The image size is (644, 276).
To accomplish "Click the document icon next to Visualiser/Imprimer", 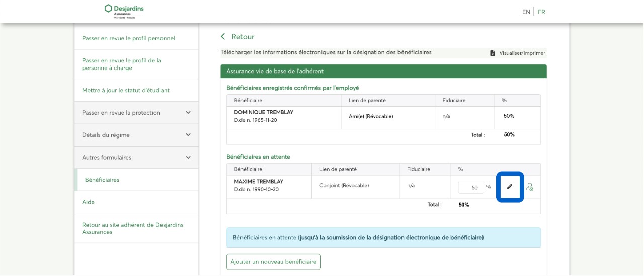I will [x=493, y=53].
